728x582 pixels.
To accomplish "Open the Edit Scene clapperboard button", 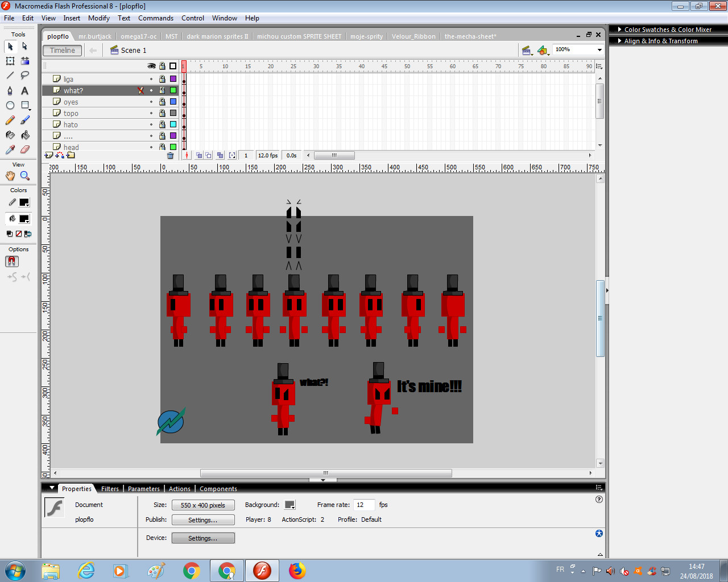I will coord(527,50).
